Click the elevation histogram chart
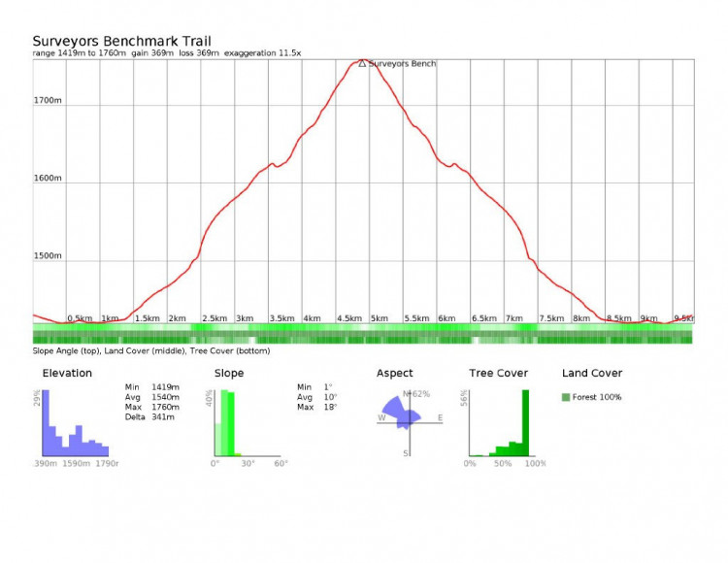The height and width of the screenshot is (563, 728). tap(74, 429)
